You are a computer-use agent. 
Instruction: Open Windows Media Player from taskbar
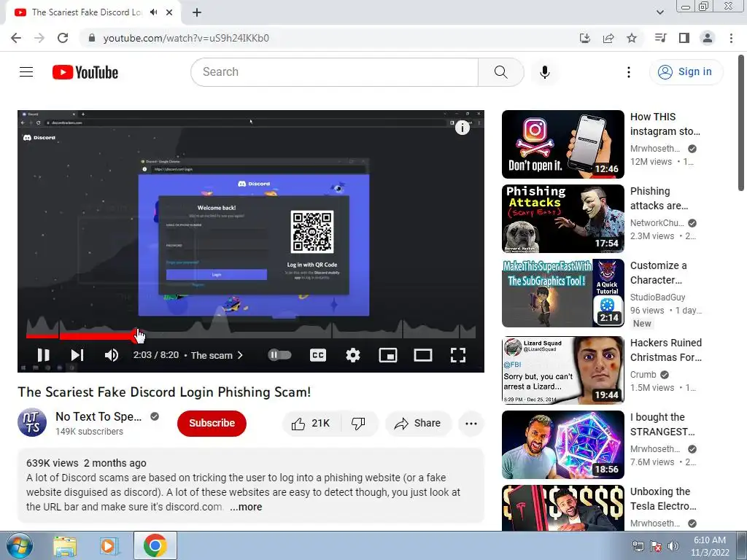(109, 545)
